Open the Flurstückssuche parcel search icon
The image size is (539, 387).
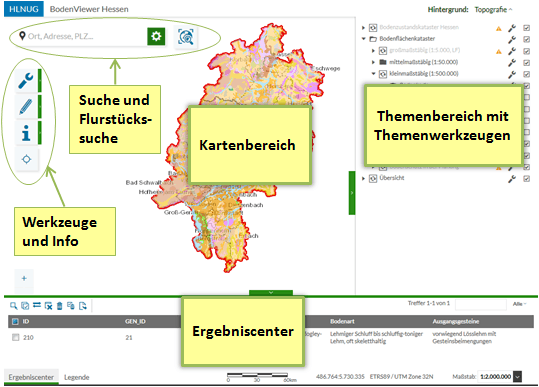click(186, 36)
